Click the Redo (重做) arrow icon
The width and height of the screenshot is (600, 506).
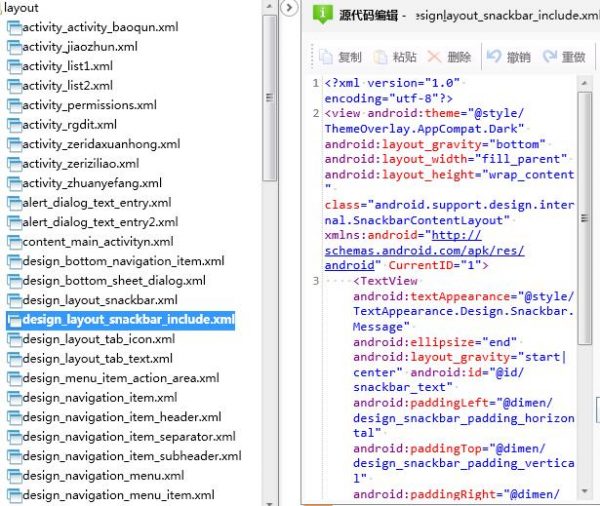pyautogui.click(x=549, y=57)
